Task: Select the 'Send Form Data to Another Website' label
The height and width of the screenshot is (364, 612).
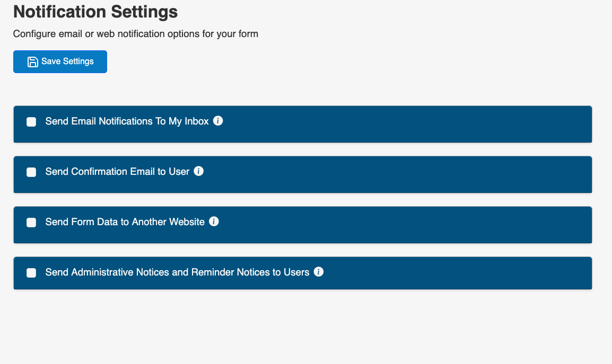Action: (125, 222)
